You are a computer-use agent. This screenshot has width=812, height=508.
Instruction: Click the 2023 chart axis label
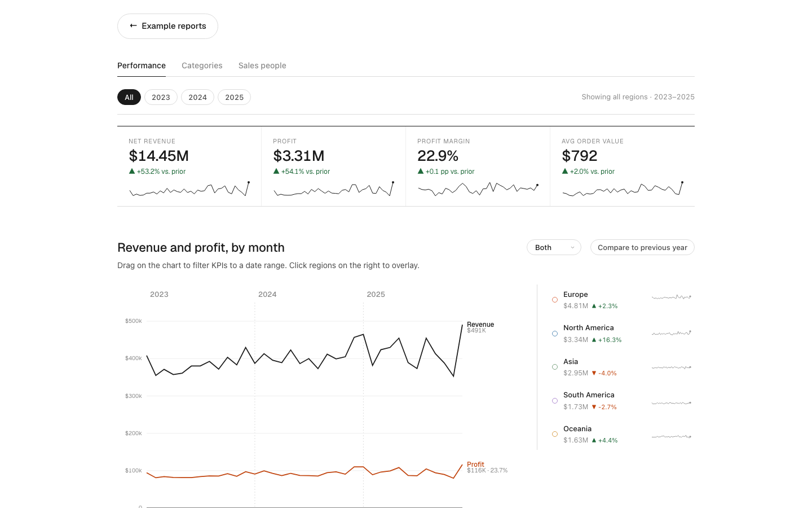tap(159, 294)
